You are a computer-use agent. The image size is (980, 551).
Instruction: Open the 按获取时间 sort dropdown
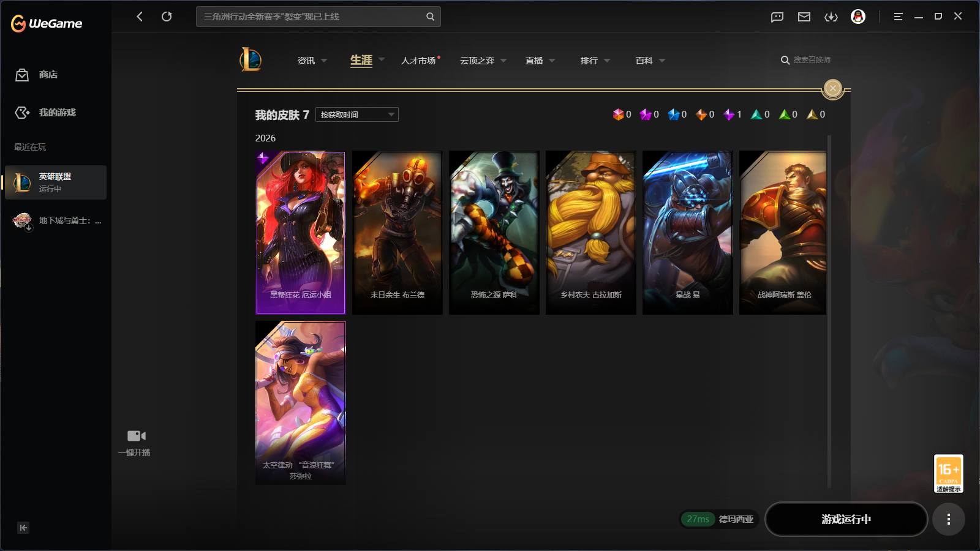(x=357, y=114)
